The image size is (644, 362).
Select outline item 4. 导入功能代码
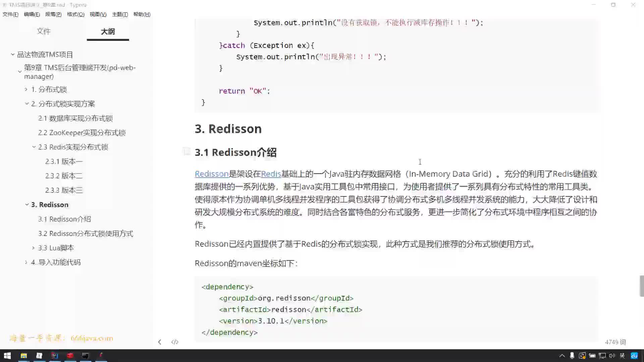56,262
